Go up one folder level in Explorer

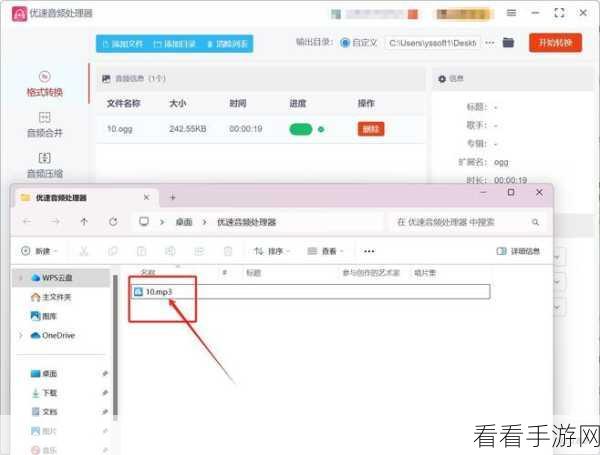(84, 222)
